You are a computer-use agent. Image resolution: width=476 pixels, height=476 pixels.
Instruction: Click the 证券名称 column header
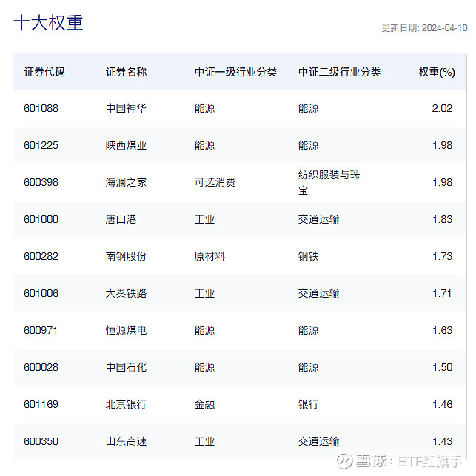126,72
